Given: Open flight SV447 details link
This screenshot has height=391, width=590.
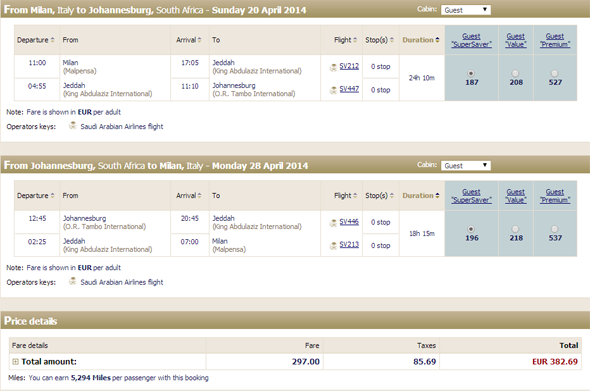Looking at the screenshot, I should [349, 89].
